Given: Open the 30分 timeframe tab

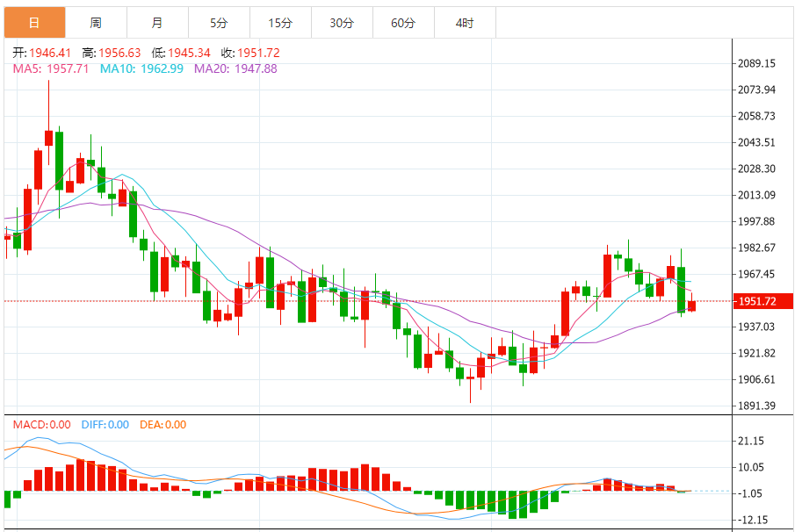Looking at the screenshot, I should pos(342,23).
